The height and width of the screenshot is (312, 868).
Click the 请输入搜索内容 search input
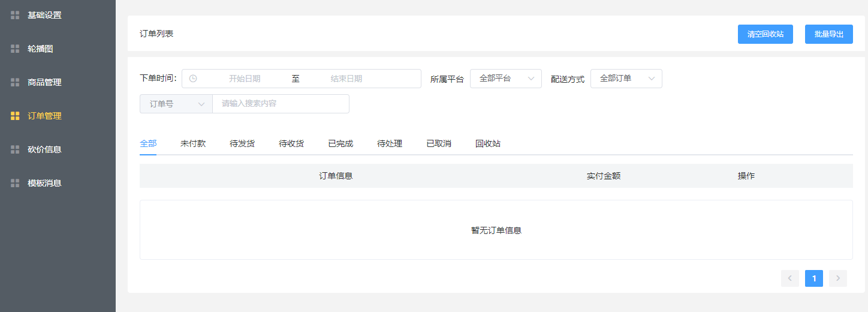[x=281, y=104]
